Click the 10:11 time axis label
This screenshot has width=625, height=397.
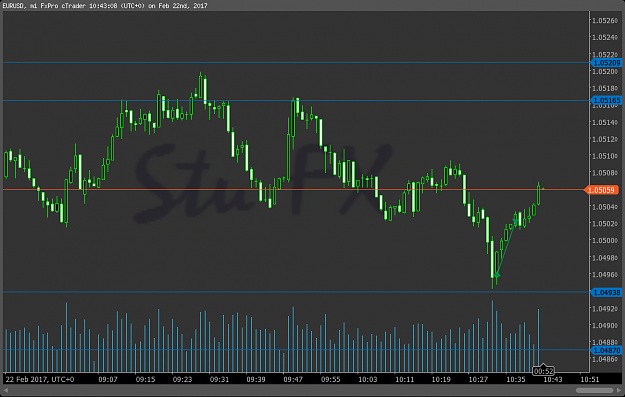coord(405,379)
